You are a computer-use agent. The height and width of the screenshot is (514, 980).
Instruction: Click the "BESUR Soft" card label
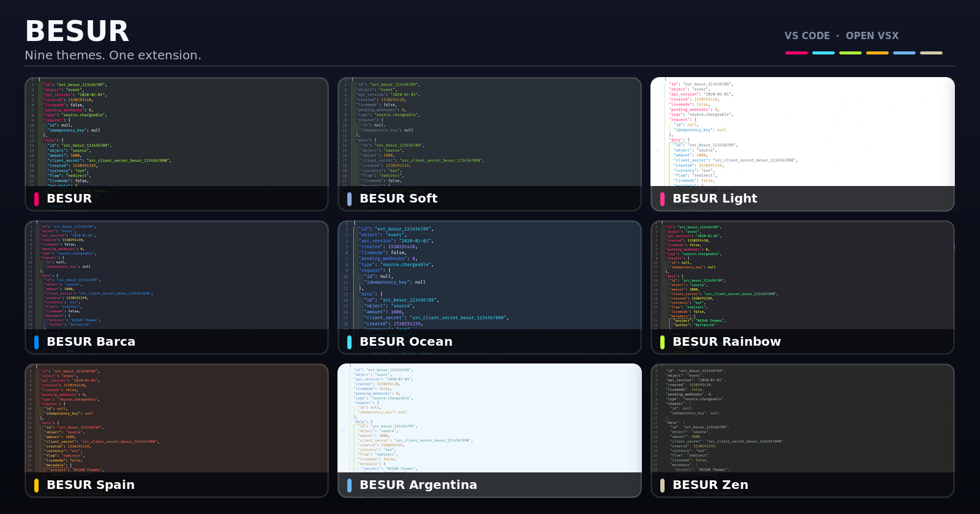(x=399, y=198)
